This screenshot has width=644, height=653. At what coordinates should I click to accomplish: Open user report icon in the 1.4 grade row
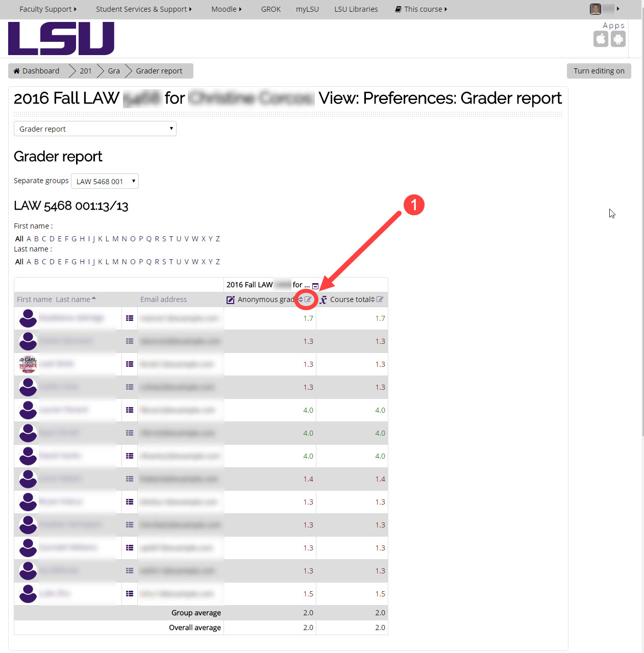coord(130,479)
